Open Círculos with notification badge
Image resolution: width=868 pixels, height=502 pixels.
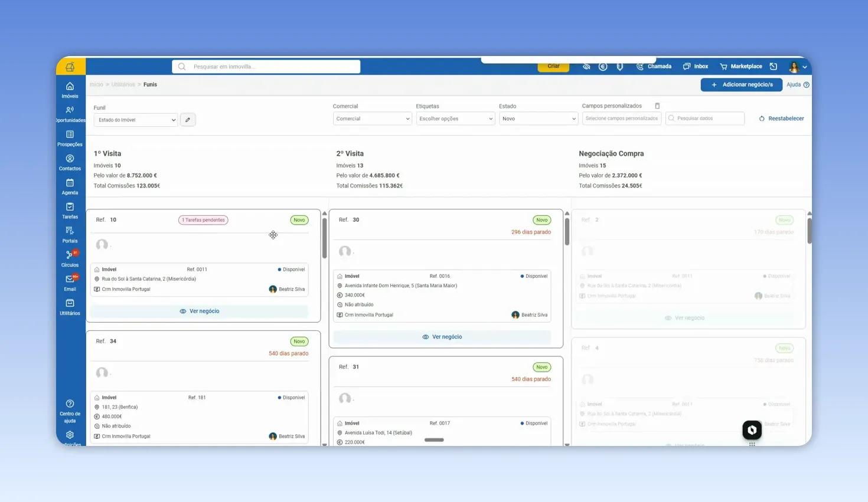coord(70,260)
